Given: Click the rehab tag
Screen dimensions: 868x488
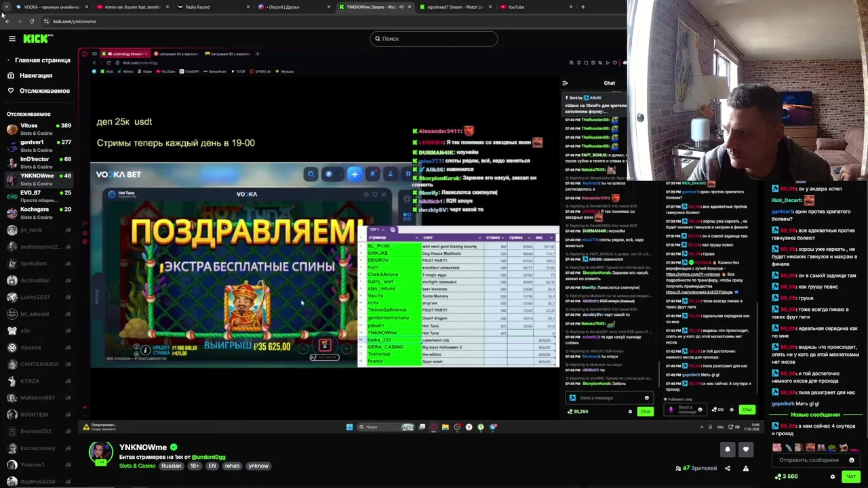Looking at the screenshot, I should [233, 466].
